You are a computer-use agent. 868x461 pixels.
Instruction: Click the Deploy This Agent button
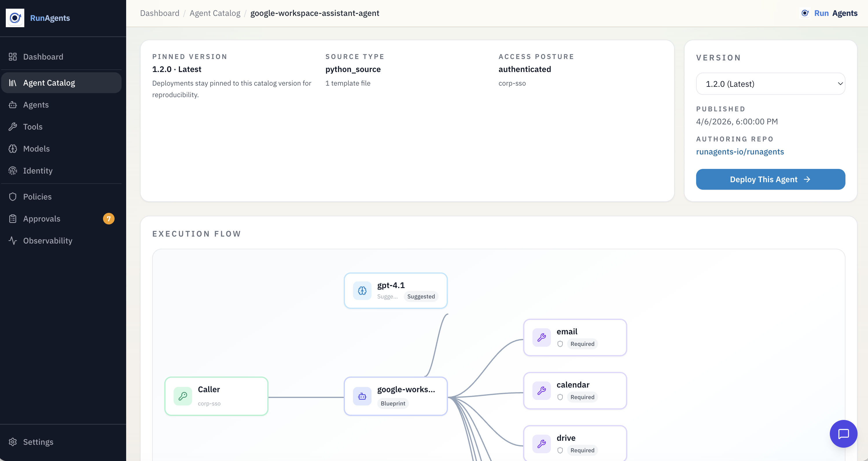770,179
